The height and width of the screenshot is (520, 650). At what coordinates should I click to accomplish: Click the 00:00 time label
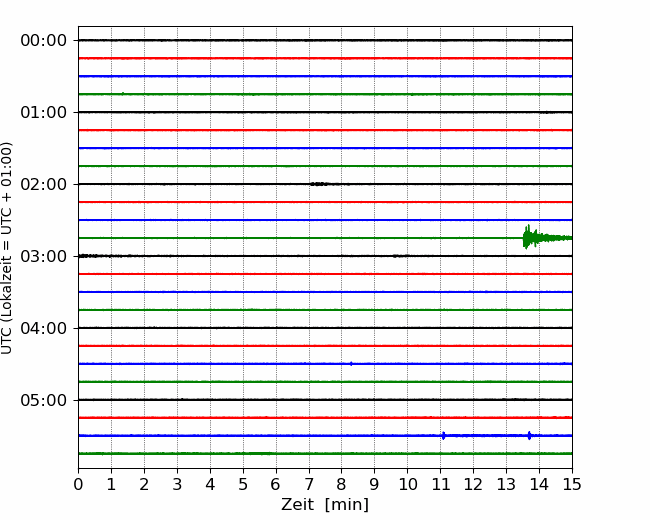pos(44,41)
